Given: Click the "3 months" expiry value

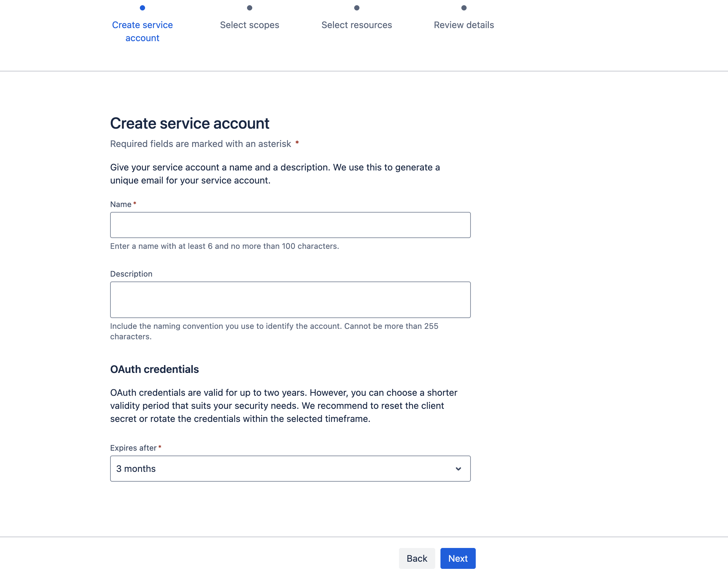Looking at the screenshot, I should click(136, 469).
